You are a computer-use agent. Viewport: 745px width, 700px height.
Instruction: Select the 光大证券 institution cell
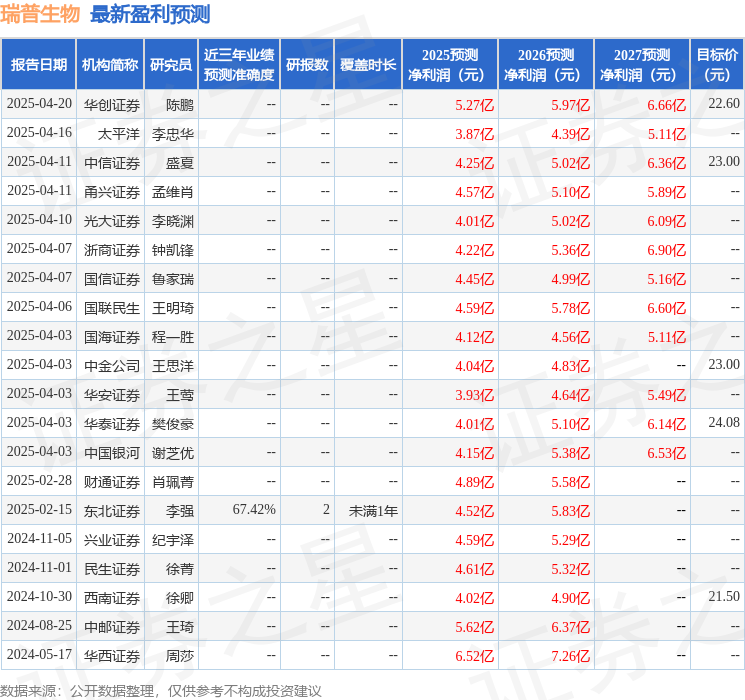tap(112, 221)
